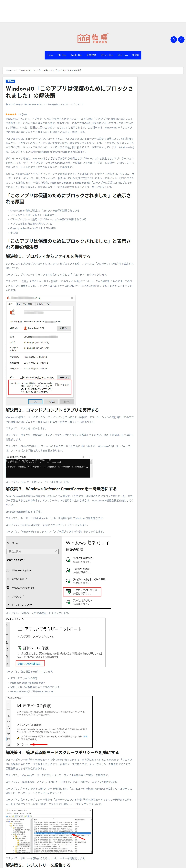Toggle dark mode moon button

click(x=181, y=39)
